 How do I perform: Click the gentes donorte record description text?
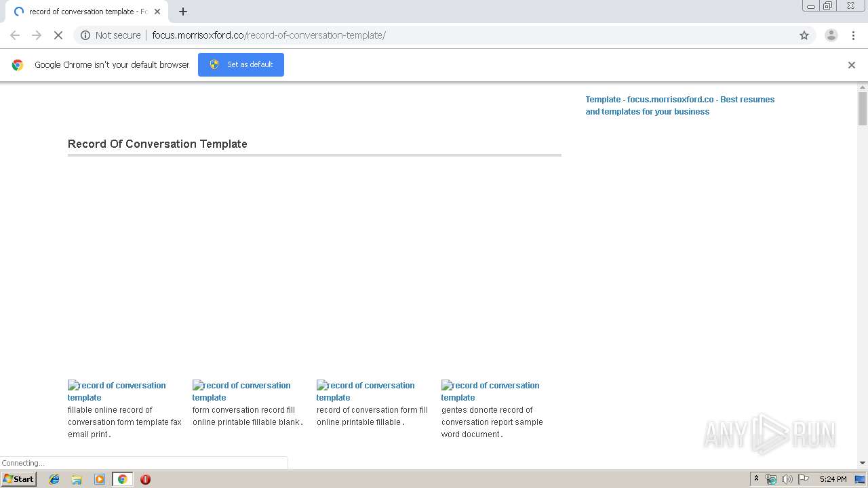(492, 422)
